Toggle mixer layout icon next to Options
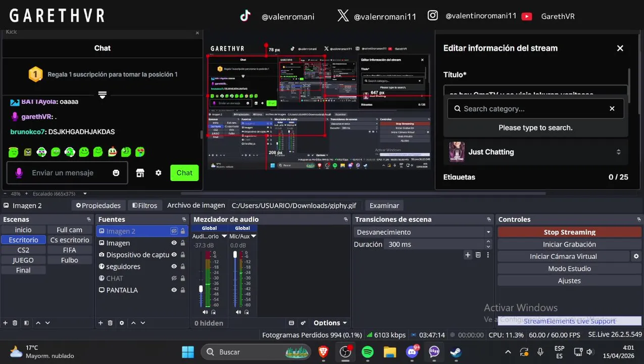 (x=291, y=323)
